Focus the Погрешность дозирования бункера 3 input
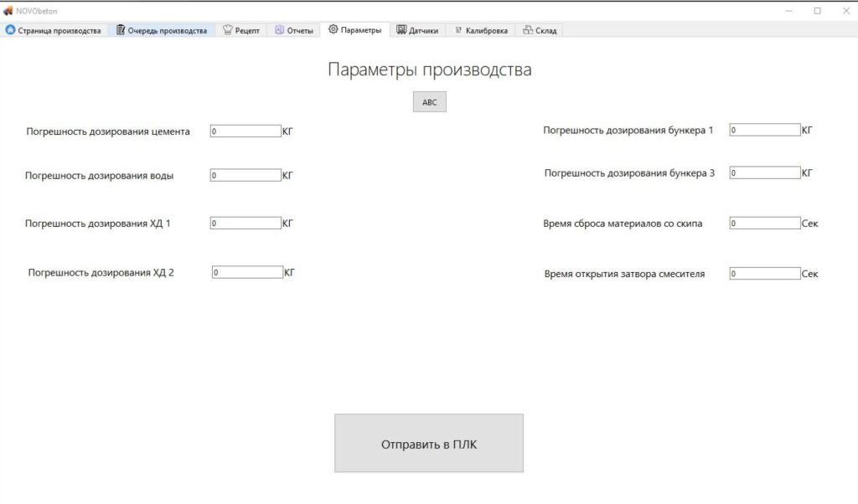Viewport: 858px width, 504px height. point(764,173)
